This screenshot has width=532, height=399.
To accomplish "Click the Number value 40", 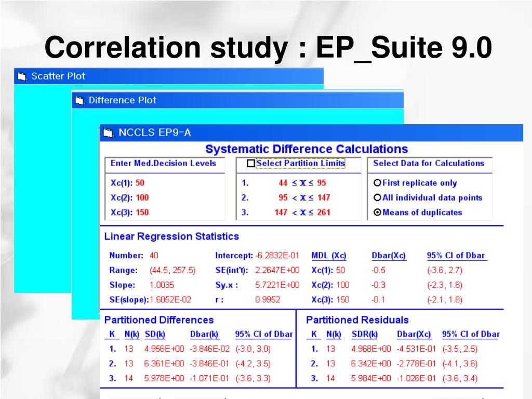I will (154, 256).
